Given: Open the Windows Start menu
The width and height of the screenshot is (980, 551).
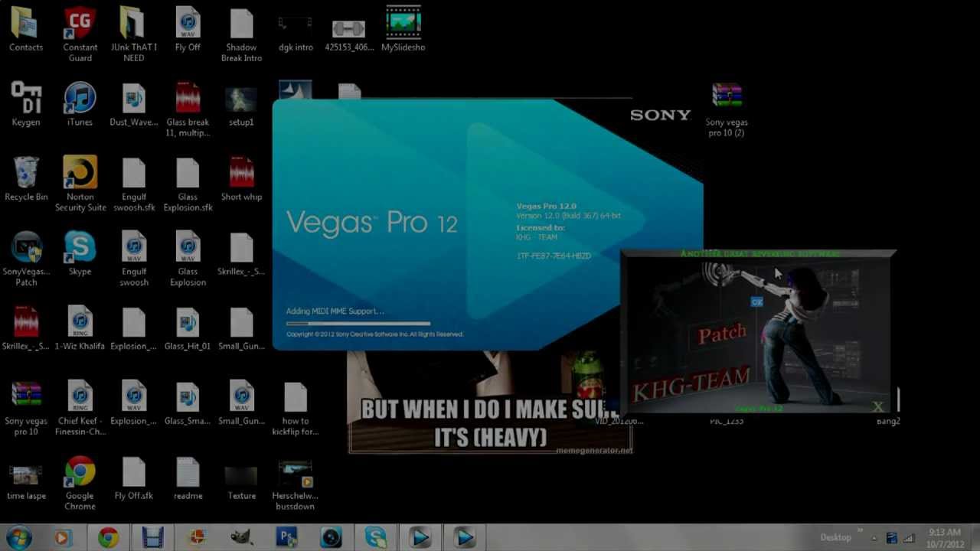Looking at the screenshot, I should (x=18, y=537).
